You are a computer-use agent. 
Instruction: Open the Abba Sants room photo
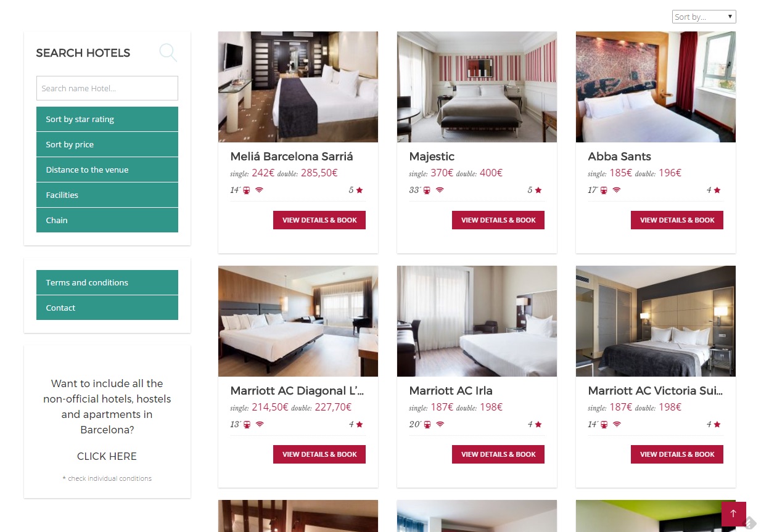pos(656,87)
